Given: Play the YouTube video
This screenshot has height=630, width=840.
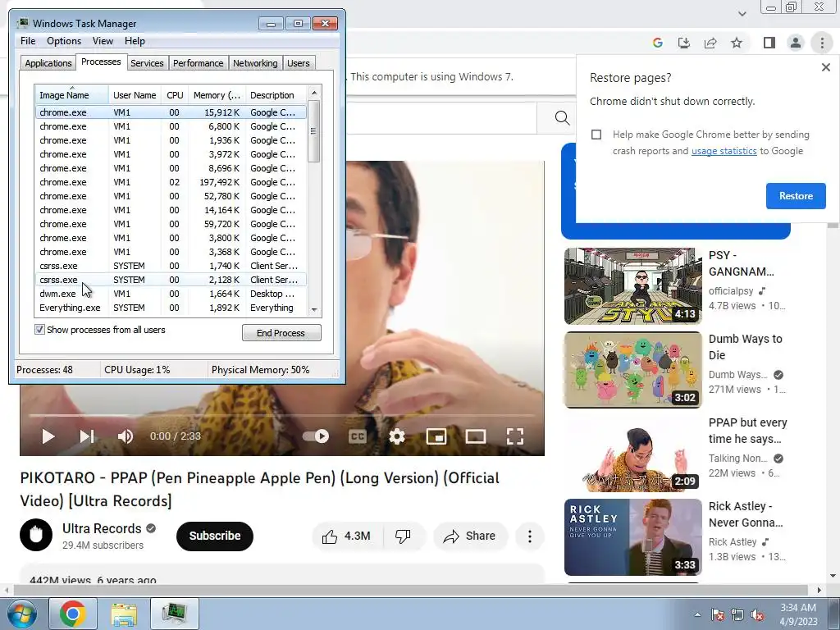Looking at the screenshot, I should click(x=48, y=436).
